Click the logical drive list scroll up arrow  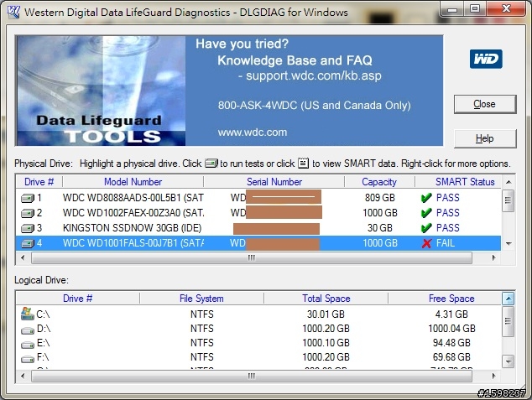pos(509,299)
